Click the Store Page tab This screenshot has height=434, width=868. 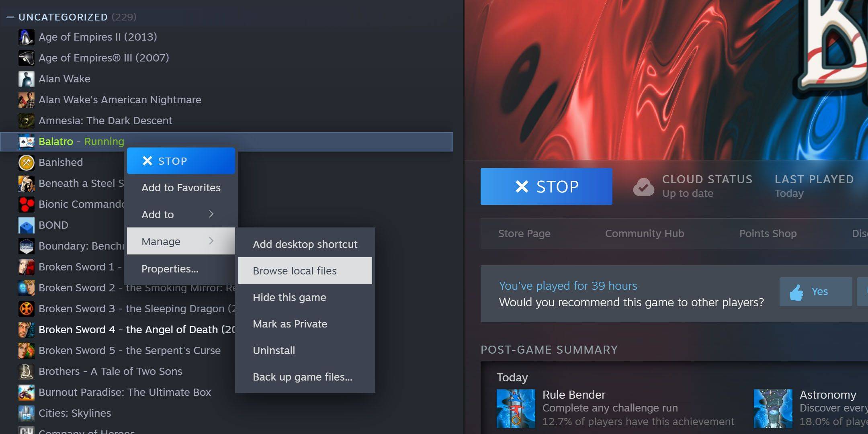pos(523,233)
